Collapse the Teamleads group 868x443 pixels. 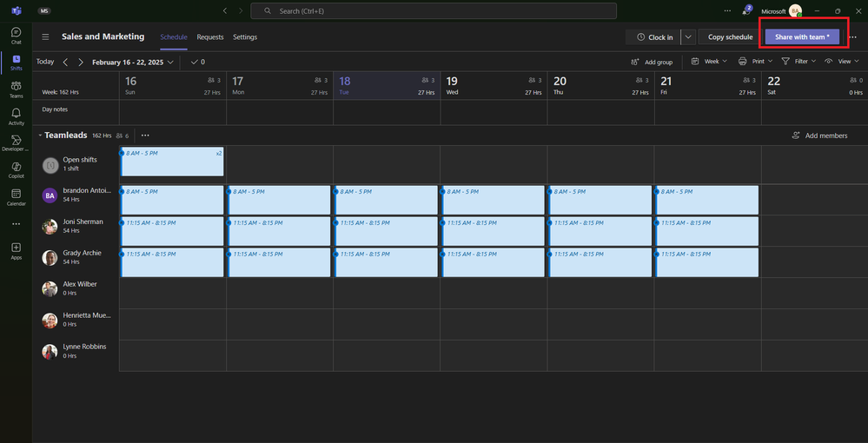(x=41, y=136)
